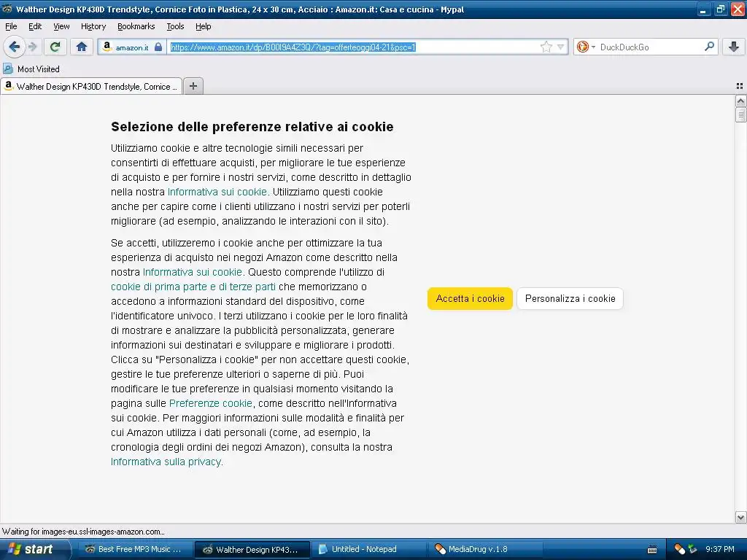Viewport: 747px width, 560px height.
Task: Click the padlock site security icon
Action: 158,47
